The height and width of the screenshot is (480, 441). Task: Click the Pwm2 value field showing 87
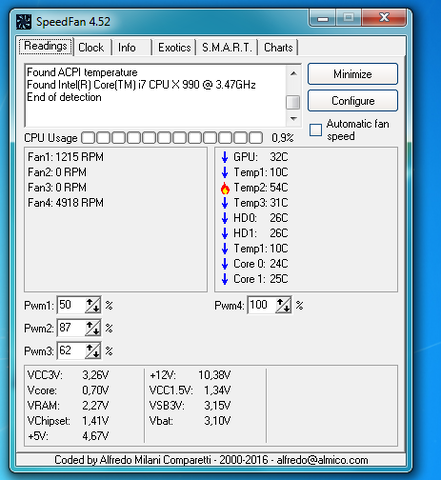click(71, 328)
